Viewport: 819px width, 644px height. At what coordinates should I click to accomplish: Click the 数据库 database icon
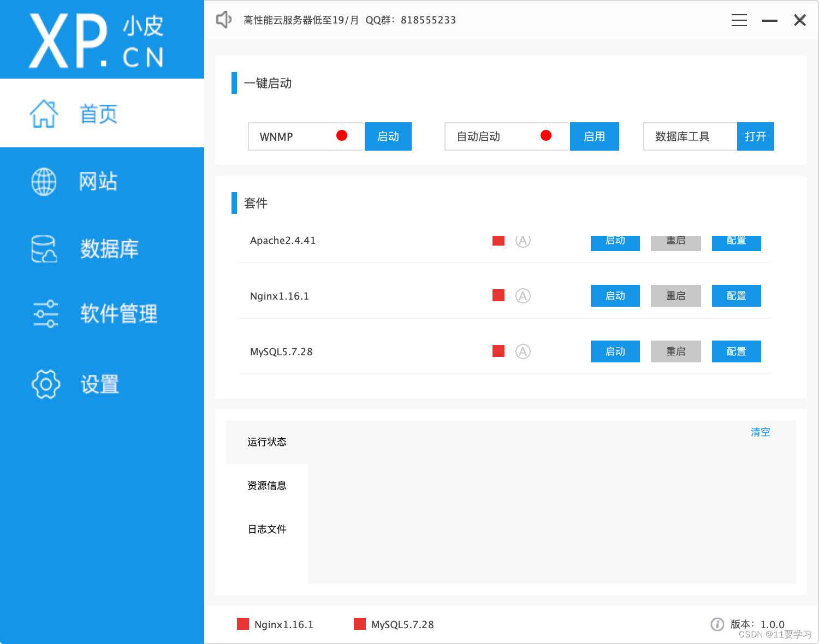click(44, 249)
